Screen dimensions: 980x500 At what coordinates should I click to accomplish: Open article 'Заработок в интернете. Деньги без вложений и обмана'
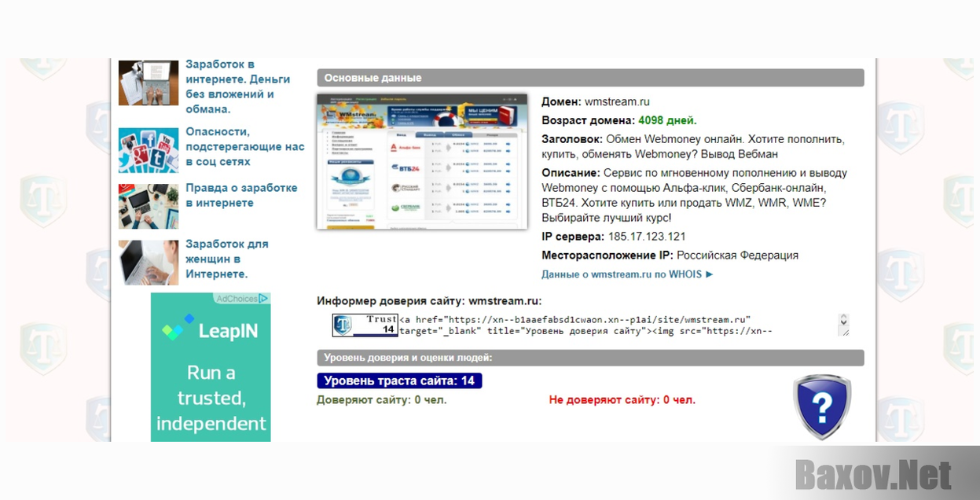coord(238,86)
